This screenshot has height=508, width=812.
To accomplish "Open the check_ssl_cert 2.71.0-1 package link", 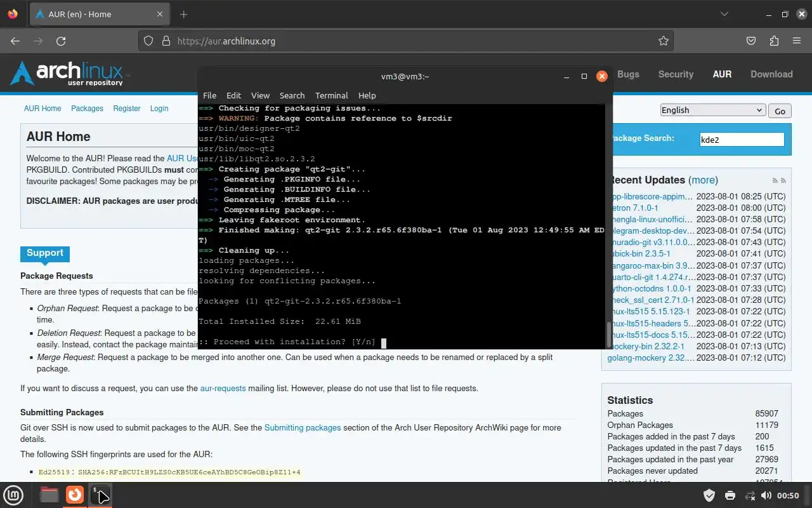I will point(653,300).
